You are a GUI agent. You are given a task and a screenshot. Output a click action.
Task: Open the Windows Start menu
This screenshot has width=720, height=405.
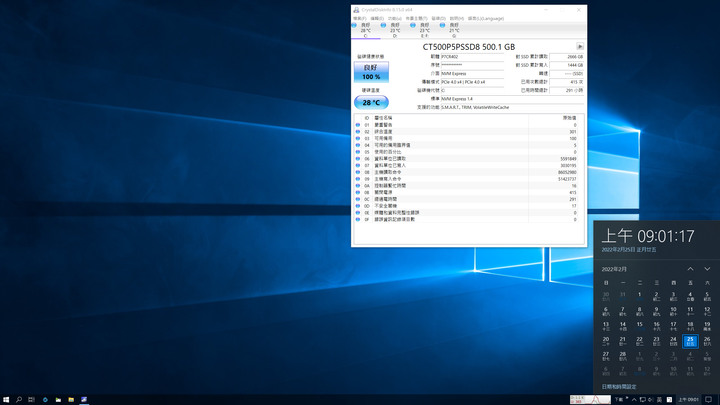(6, 399)
